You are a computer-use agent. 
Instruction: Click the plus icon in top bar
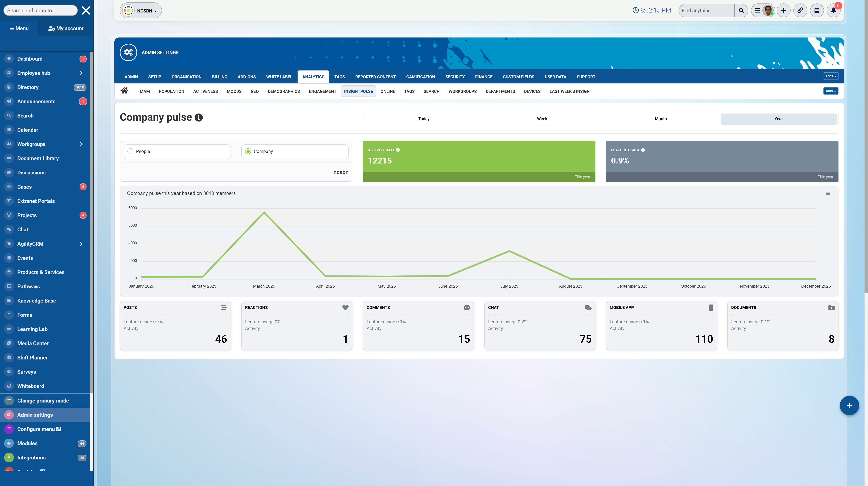tap(783, 10)
